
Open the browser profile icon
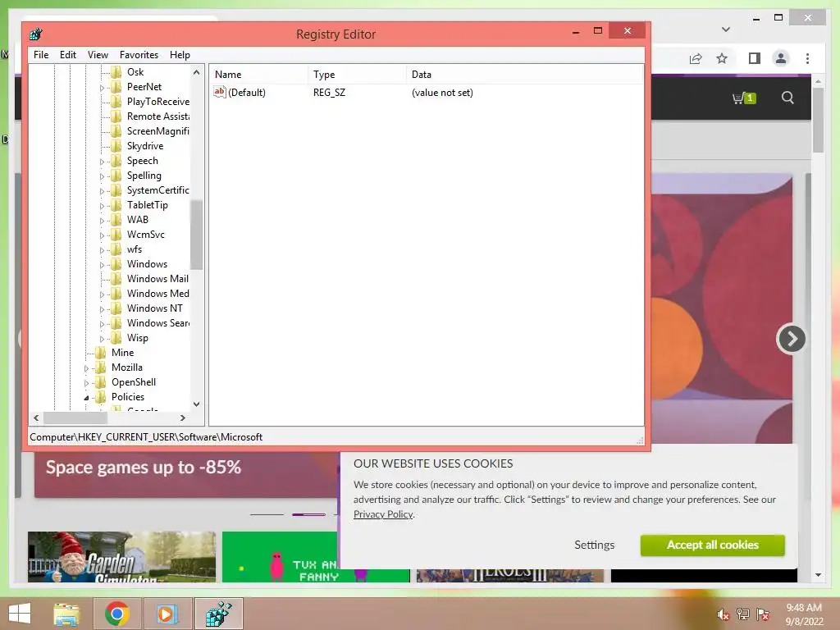click(x=781, y=58)
